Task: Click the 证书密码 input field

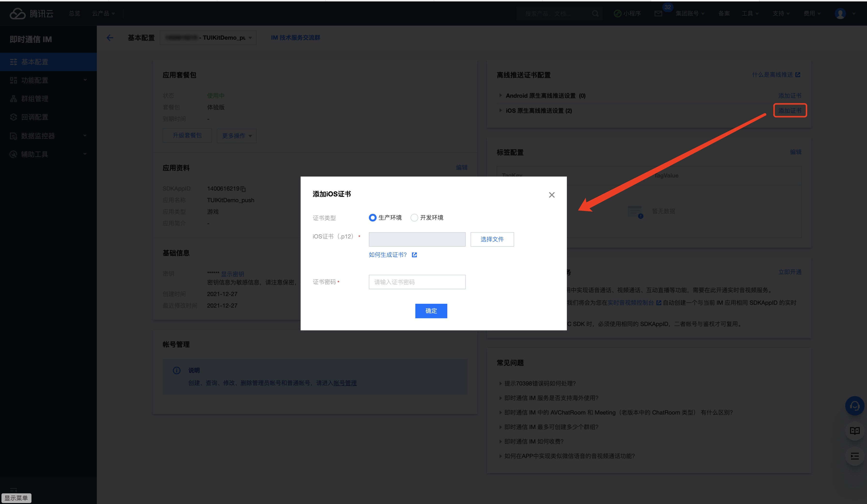Action: [417, 282]
